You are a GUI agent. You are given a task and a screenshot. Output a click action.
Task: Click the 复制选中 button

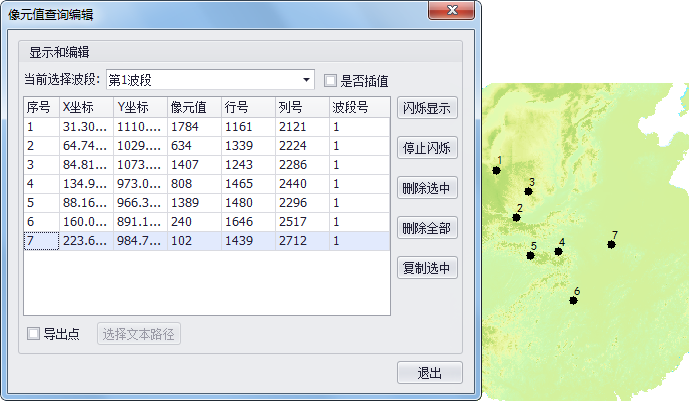click(x=427, y=268)
